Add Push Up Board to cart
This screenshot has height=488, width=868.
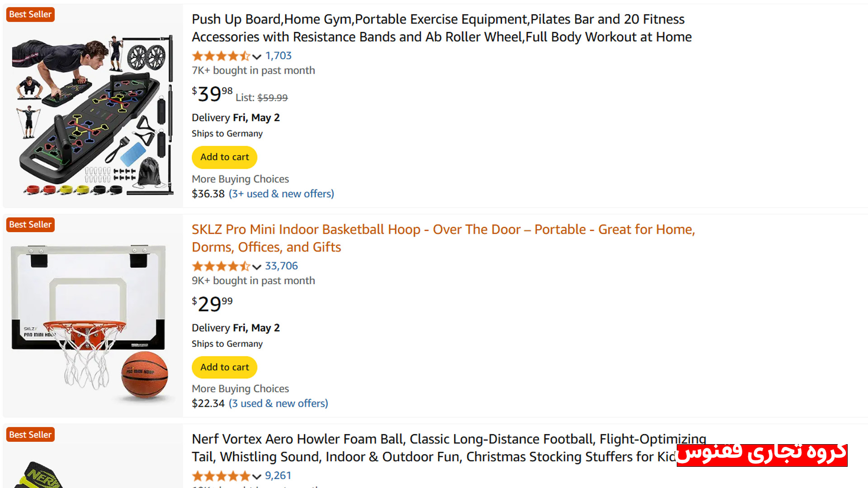tap(225, 157)
